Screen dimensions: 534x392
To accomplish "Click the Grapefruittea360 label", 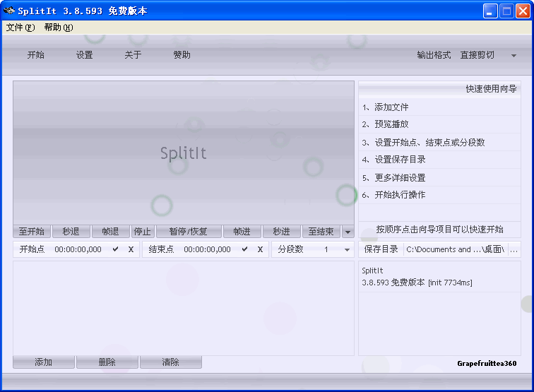I will pyautogui.click(x=487, y=363).
